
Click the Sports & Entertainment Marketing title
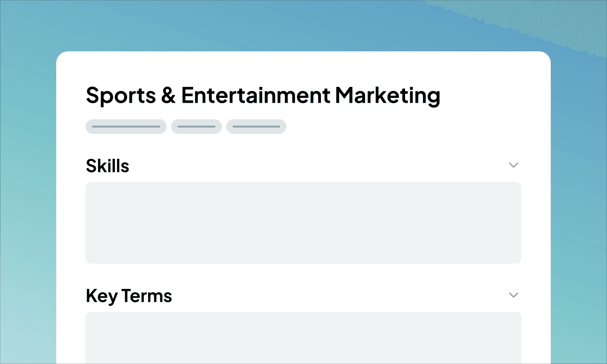[x=263, y=95]
